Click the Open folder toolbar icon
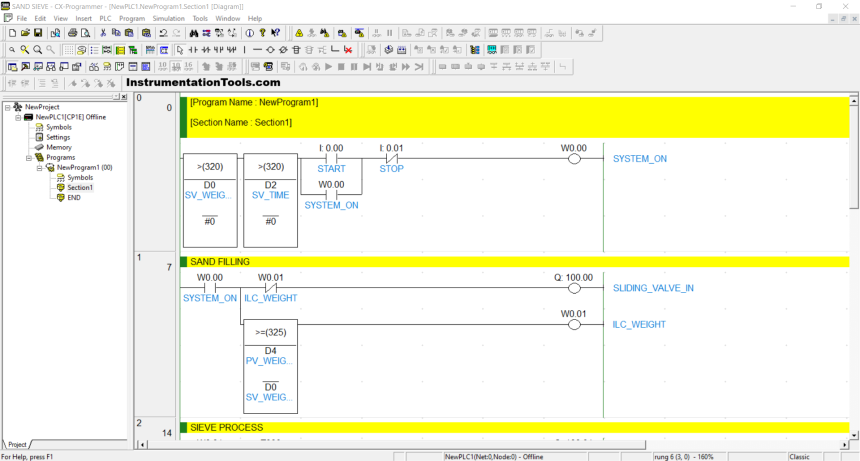Viewport: 860px width, 461px height. (x=25, y=33)
